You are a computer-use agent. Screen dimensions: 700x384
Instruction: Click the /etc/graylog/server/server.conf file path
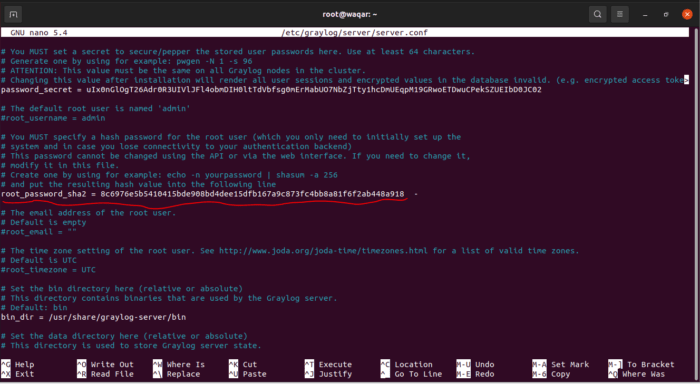pos(354,33)
